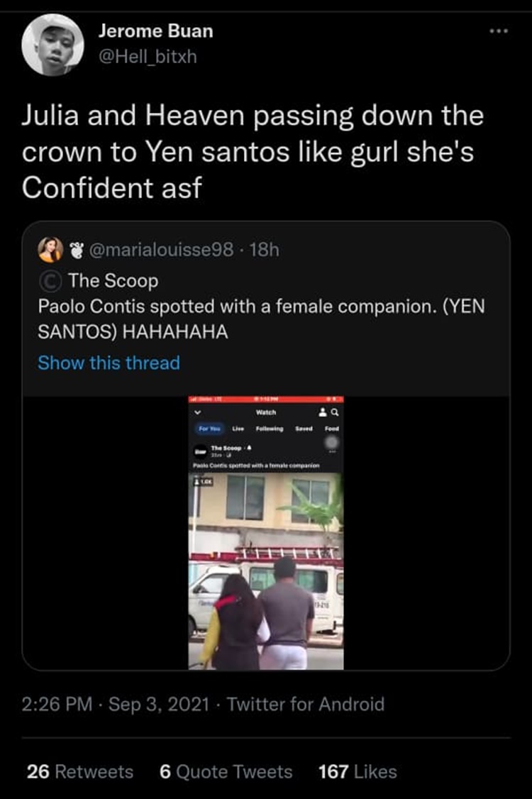Open Jerome Buan's profile picture
The height and width of the screenshot is (799, 532).
pyautogui.click(x=52, y=45)
